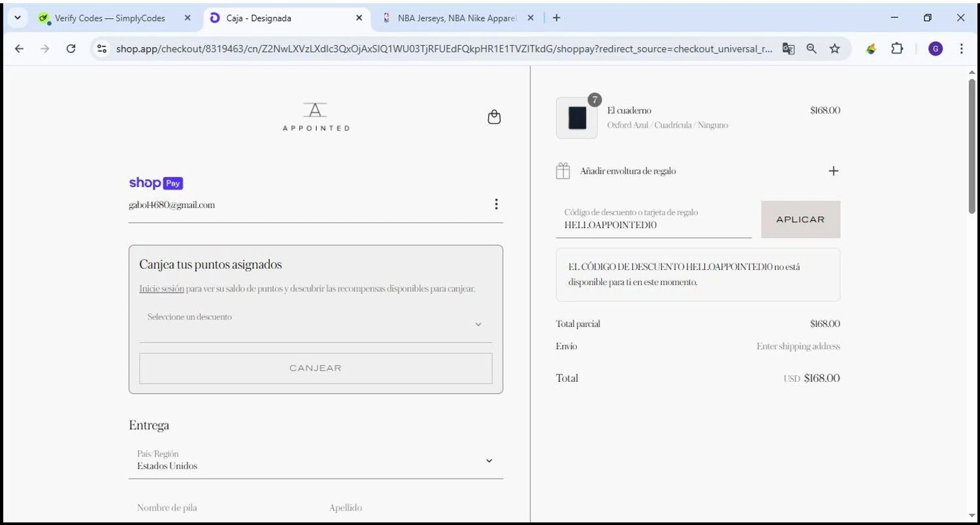The height and width of the screenshot is (525, 980).
Task: Minimize the Chrome window
Action: click(x=894, y=18)
